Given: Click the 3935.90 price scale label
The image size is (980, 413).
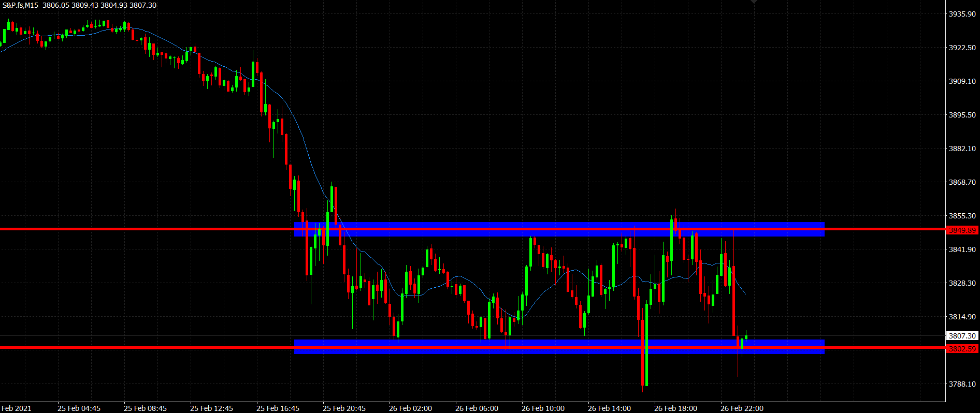Looking at the screenshot, I should (962, 14).
